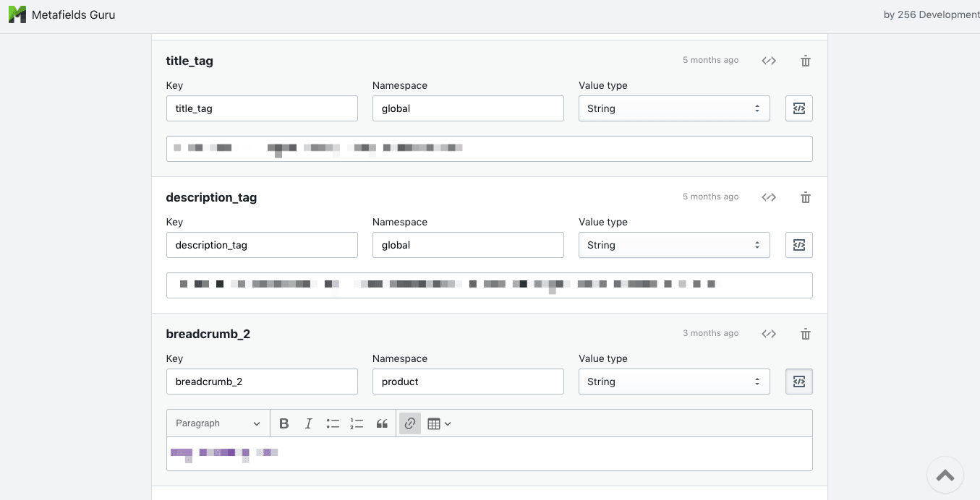
Task: Click the scroll-to-top arrow button
Action: [x=945, y=475]
